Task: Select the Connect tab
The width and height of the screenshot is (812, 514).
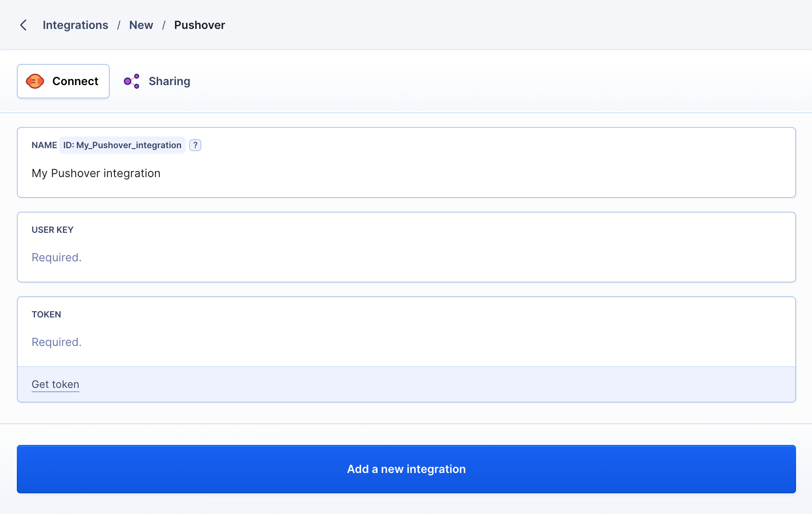Action: 63,81
